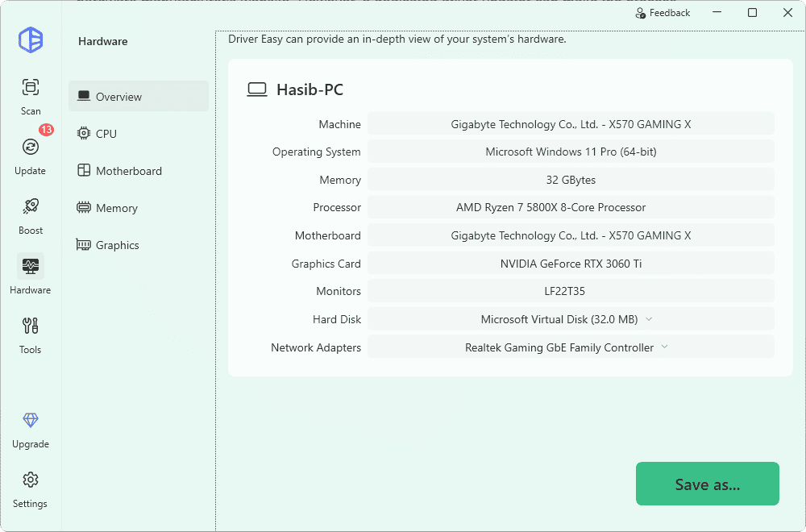The width and height of the screenshot is (806, 532).
Task: Click the Machine label
Action: [339, 124]
